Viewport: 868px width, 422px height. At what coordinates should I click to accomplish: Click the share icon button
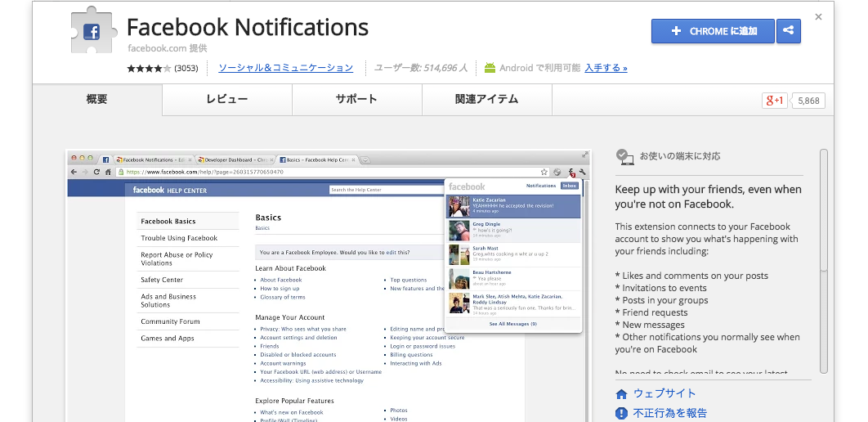[789, 31]
